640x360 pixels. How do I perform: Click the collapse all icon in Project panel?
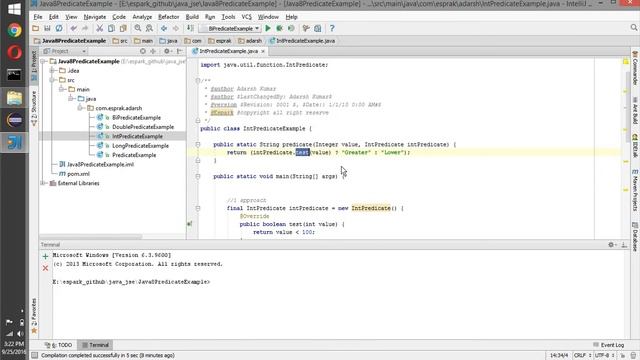[153, 51]
